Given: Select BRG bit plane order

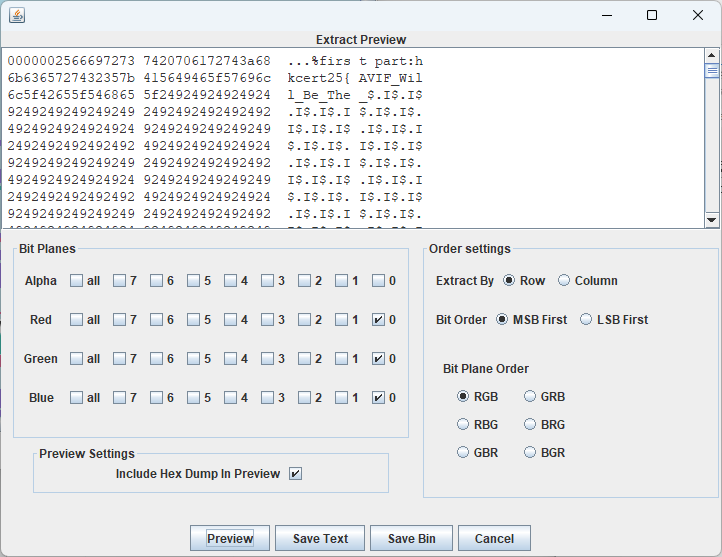Looking at the screenshot, I should point(530,424).
